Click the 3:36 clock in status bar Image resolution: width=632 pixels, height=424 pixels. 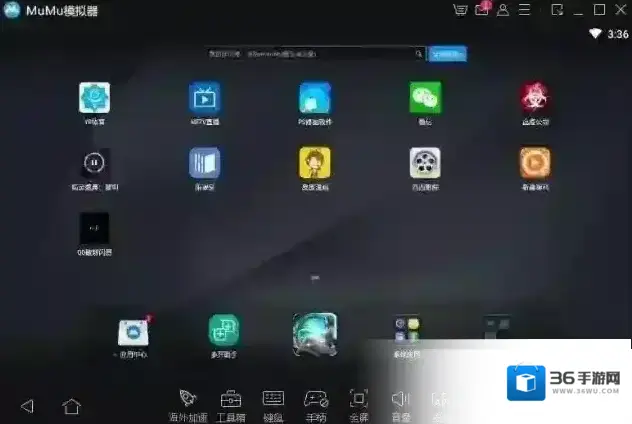pyautogui.click(x=618, y=34)
